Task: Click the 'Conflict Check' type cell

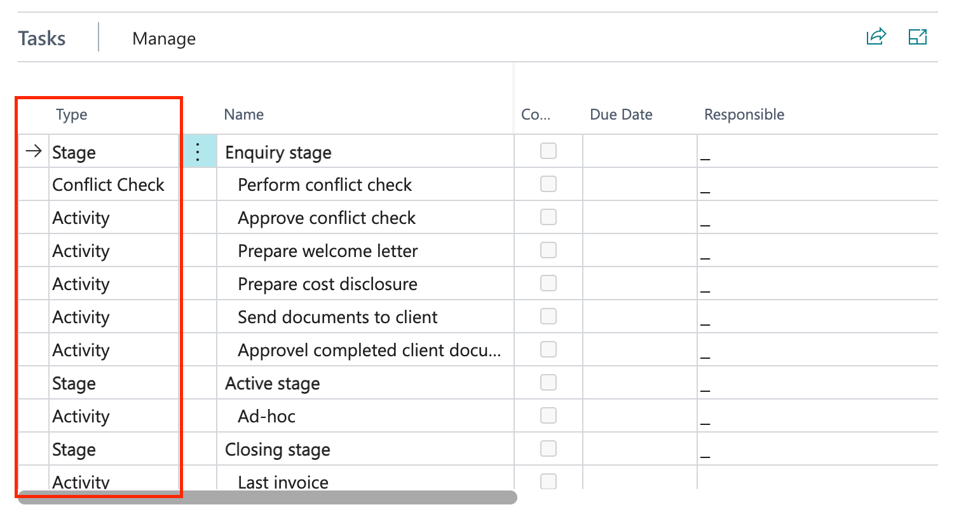Action: click(114, 184)
